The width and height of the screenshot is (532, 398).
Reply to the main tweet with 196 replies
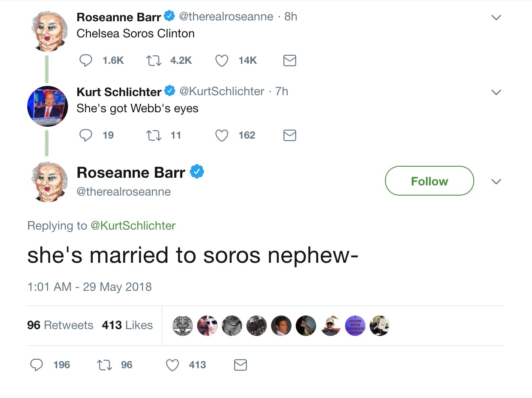pos(37,365)
